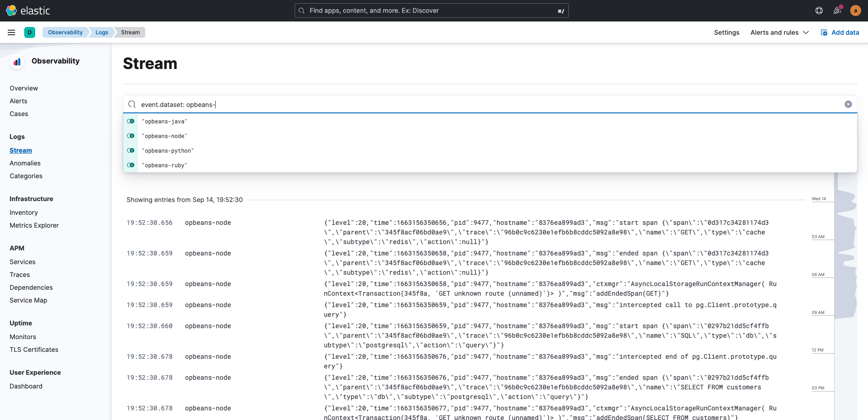The width and height of the screenshot is (868, 420).
Task: Go to Logs breadcrumb
Action: (102, 32)
